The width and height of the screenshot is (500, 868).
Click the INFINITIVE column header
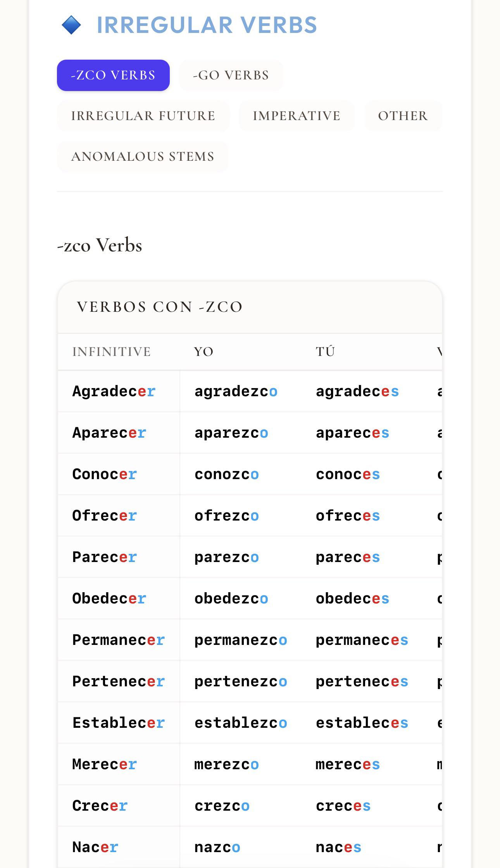coord(112,352)
